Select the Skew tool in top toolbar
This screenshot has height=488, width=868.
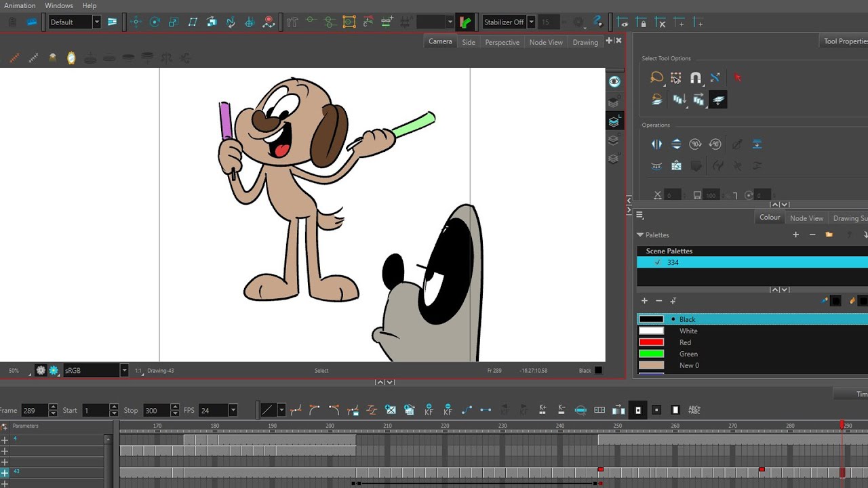pyautogui.click(x=193, y=22)
